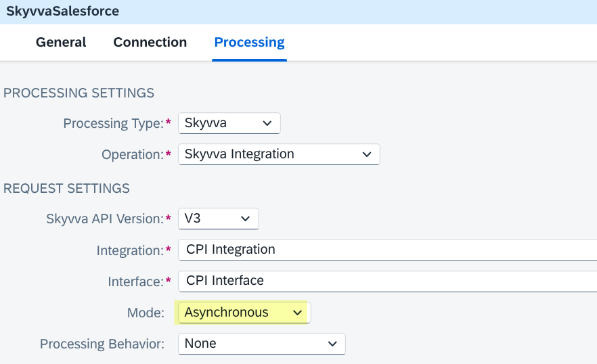
Task: Click the Interface label
Action: click(135, 281)
